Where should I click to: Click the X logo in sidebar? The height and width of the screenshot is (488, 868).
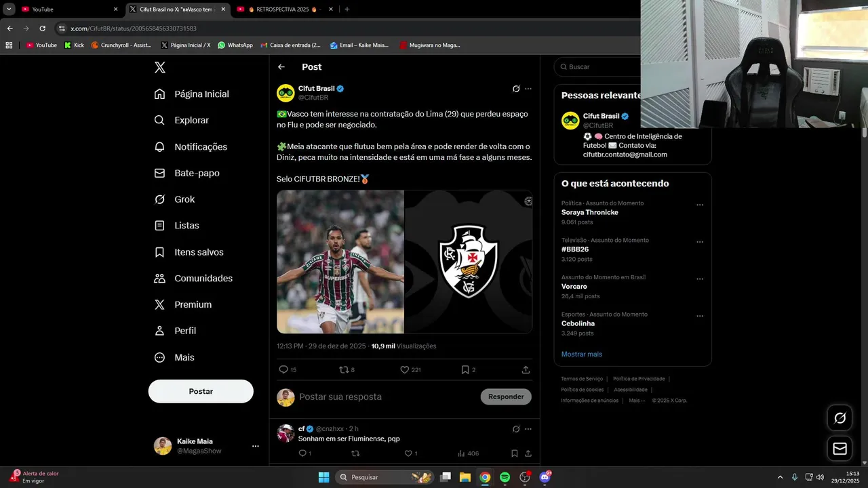click(160, 67)
